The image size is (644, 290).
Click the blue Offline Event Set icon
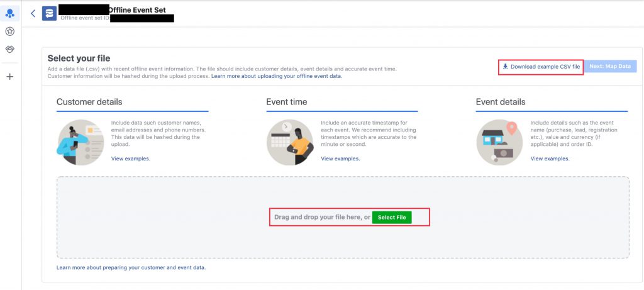pos(49,13)
